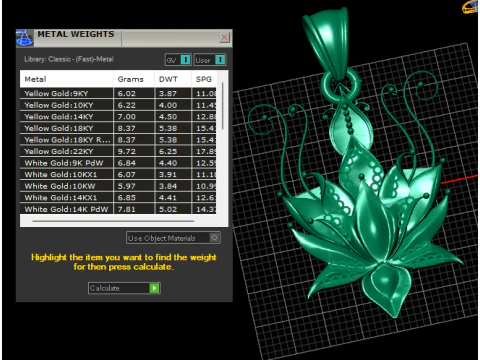Click the Calculate button
Image resolution: width=480 pixels, height=360 pixels.
(x=124, y=288)
